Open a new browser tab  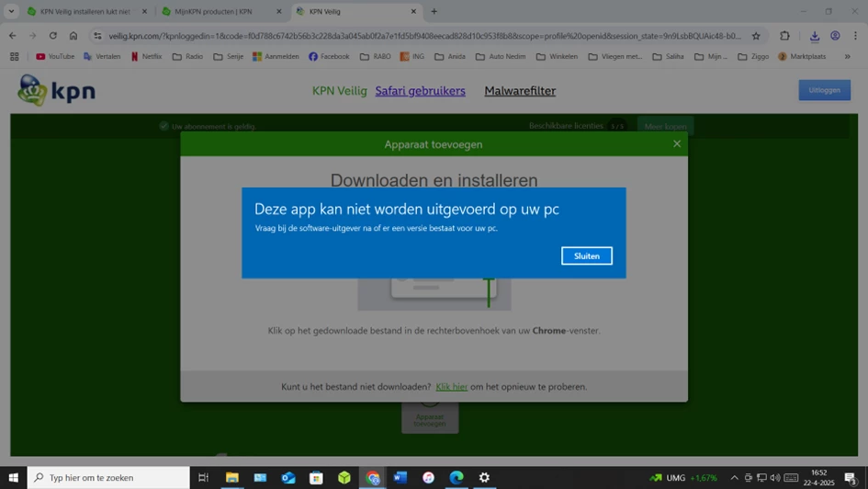coord(434,11)
